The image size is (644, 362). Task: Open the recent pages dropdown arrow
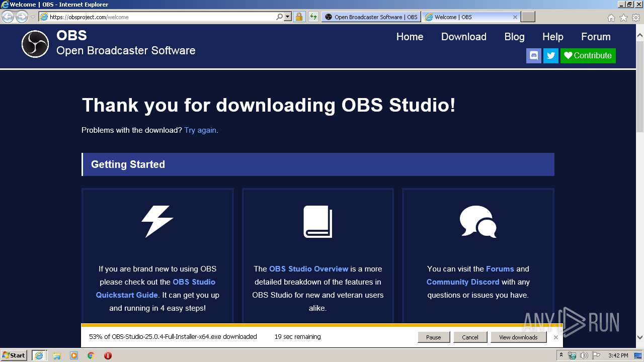[33, 17]
